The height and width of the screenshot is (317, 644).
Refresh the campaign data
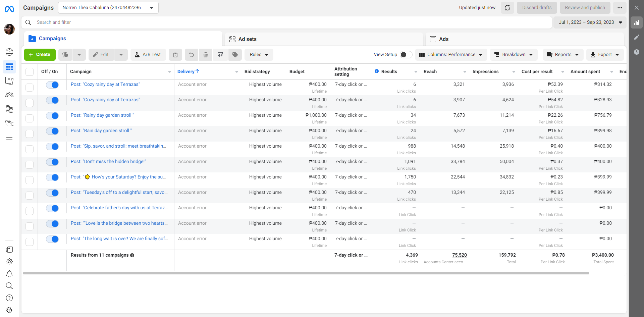click(x=507, y=8)
